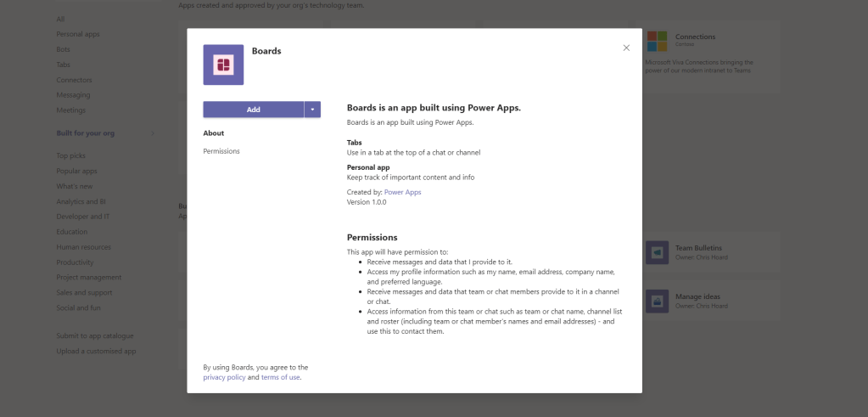This screenshot has height=417, width=868.
Task: Open the terms of use link
Action: coord(280,377)
